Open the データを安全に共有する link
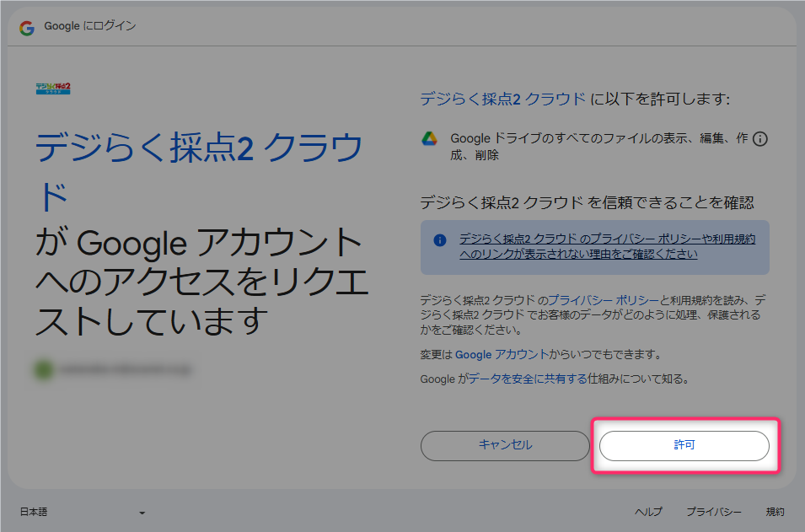This screenshot has width=805, height=532. pyautogui.click(x=528, y=379)
